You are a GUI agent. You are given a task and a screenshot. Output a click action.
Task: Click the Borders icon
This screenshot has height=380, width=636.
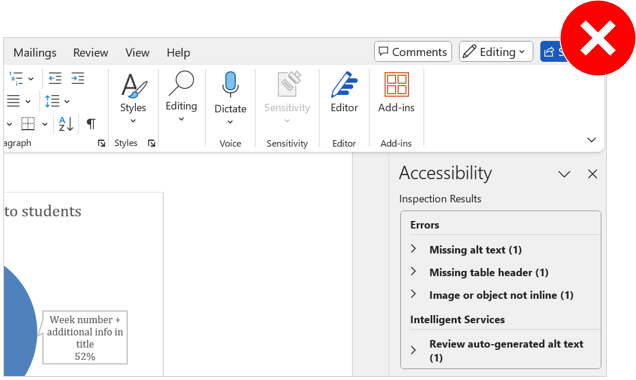pos(28,123)
